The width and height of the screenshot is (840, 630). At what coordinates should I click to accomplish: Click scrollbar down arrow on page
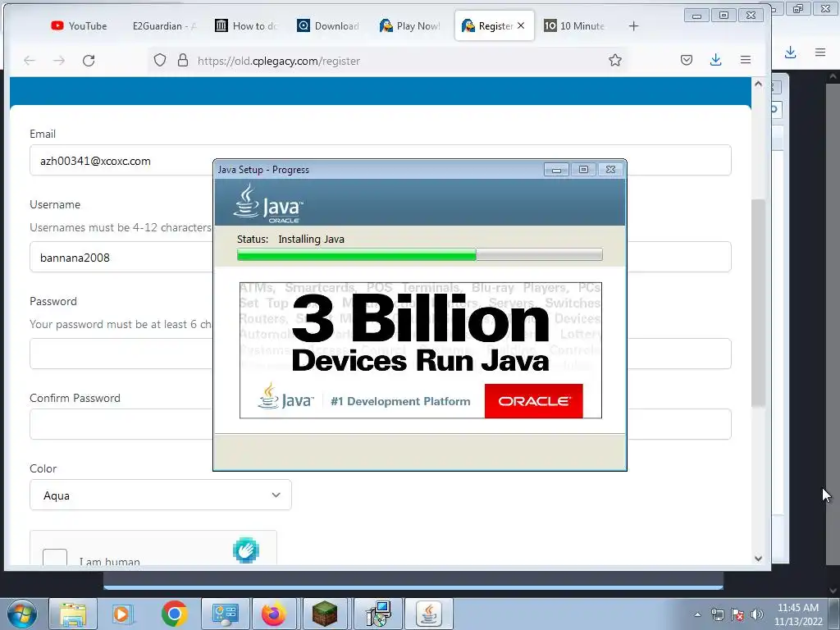(758, 559)
